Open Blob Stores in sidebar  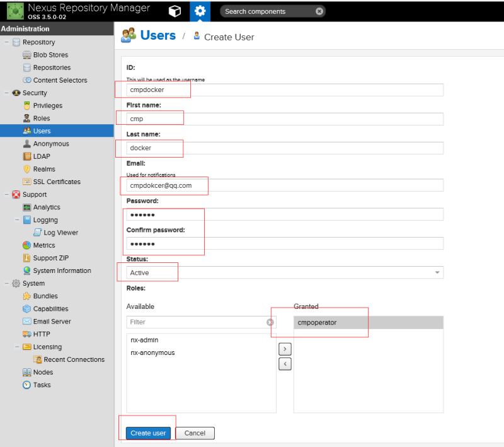(x=50, y=55)
